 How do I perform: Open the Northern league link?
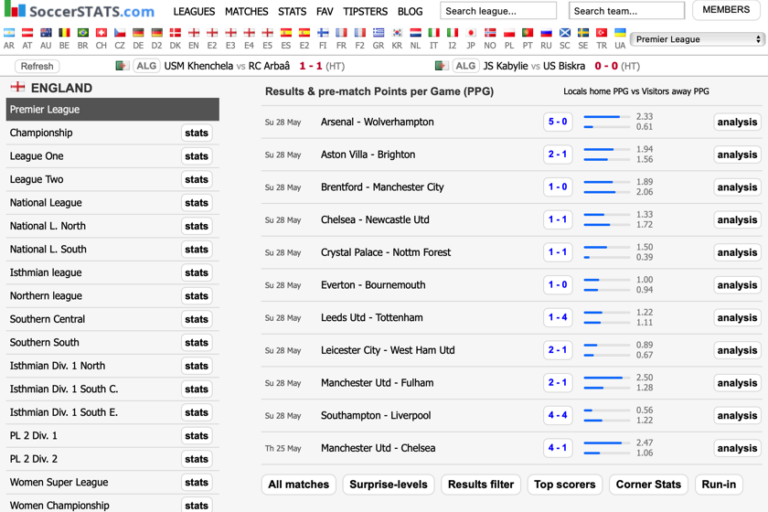[x=46, y=296]
